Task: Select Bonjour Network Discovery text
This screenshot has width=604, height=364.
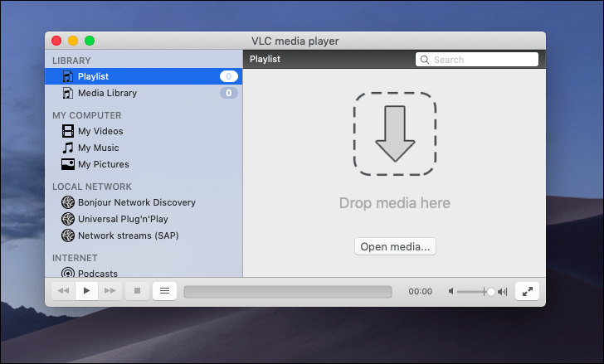Action: point(137,202)
